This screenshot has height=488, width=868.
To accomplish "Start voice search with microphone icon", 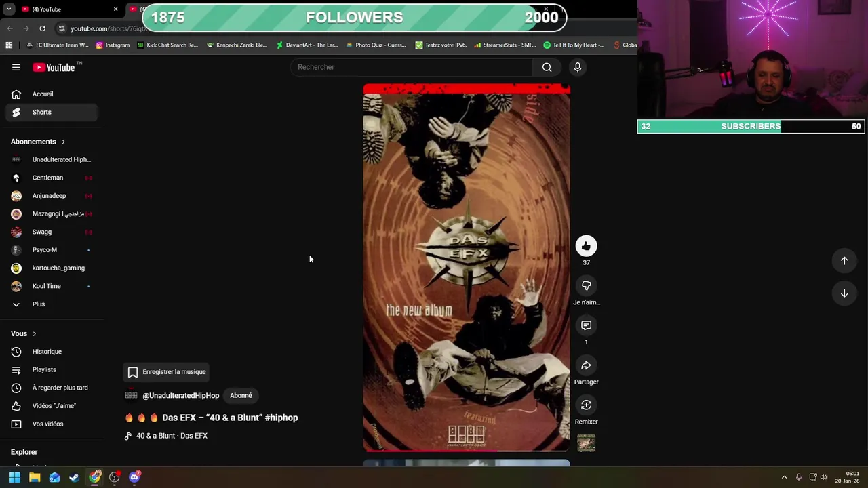I will click(x=578, y=67).
